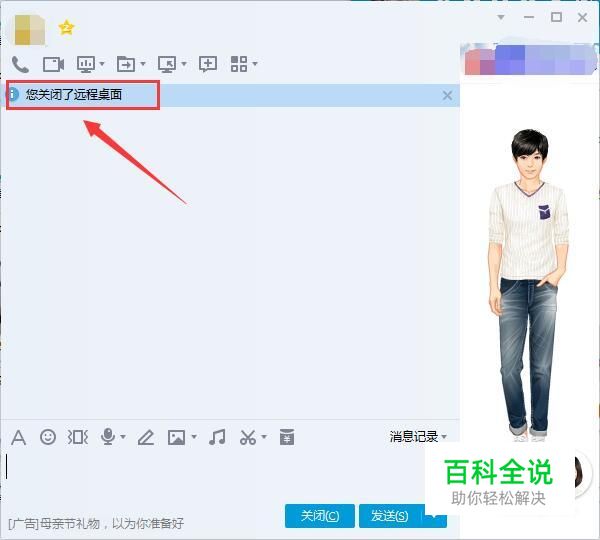
Task: Start a voice call with the phone icon
Action: pos(20,64)
